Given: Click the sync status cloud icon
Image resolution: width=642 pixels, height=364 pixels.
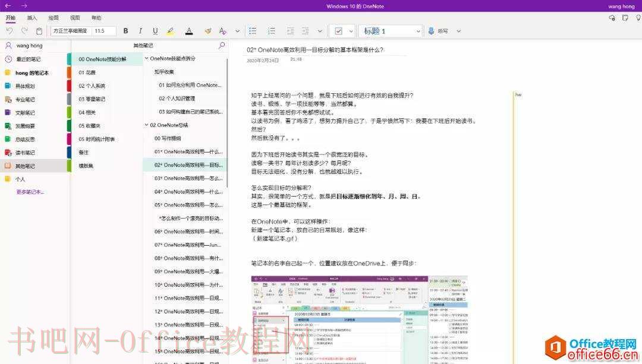Looking at the screenshot, I should click(x=612, y=18).
